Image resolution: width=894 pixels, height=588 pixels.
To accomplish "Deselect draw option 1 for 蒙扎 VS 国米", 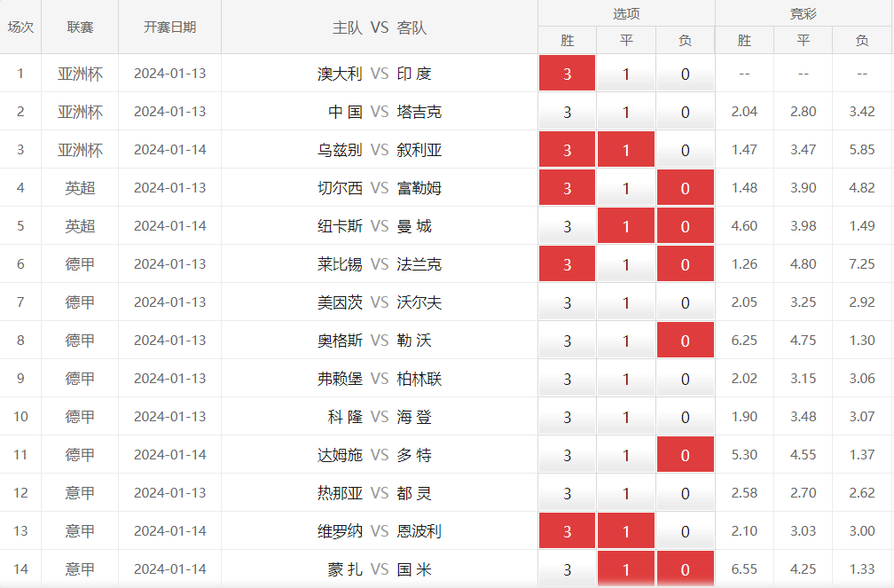I will (626, 569).
